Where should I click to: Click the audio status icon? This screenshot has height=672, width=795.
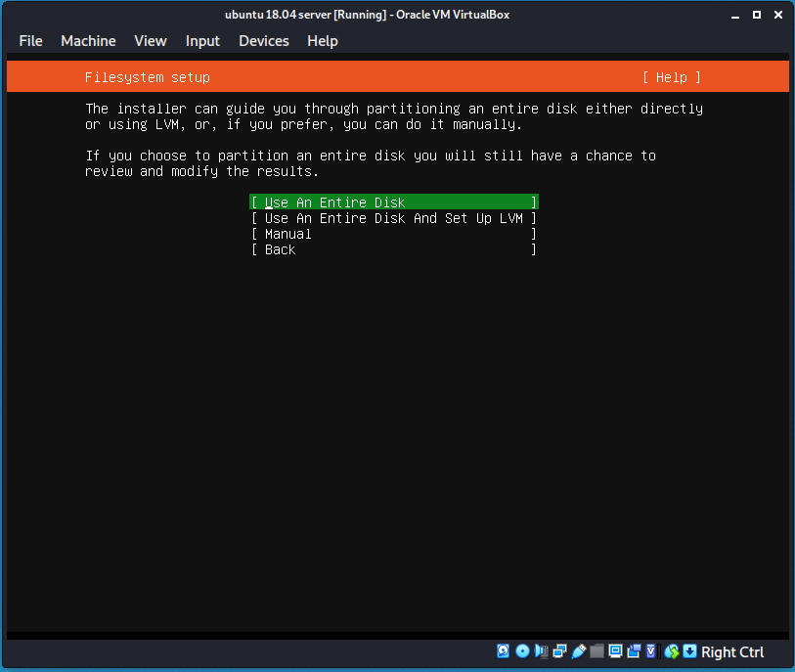pos(540,651)
